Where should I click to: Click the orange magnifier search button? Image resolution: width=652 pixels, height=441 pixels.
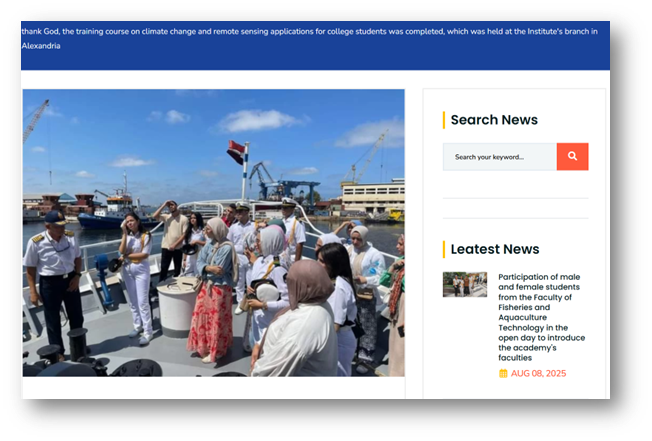572,157
